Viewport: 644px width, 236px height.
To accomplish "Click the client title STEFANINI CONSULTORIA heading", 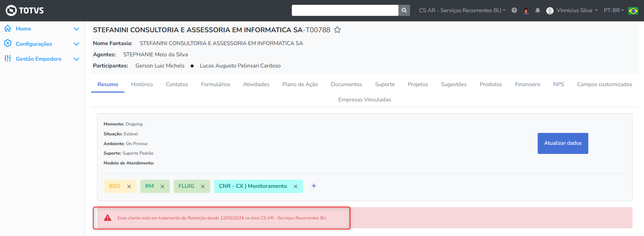I will [x=212, y=30].
